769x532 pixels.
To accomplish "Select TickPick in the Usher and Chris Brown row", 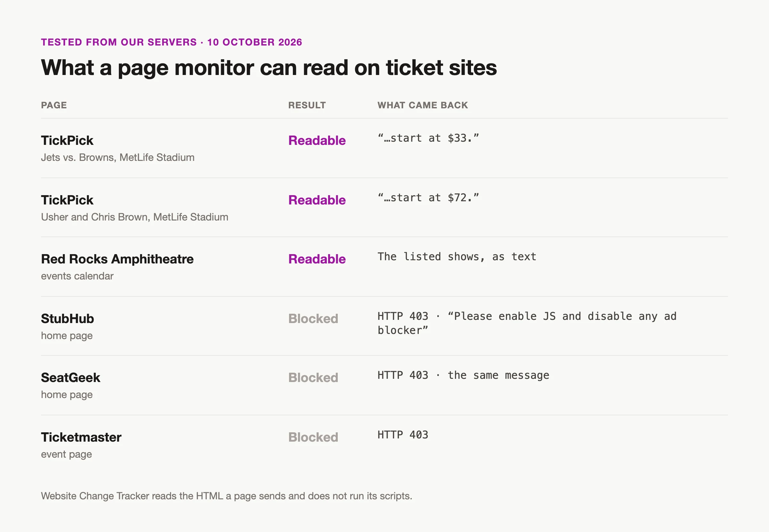I will coord(67,200).
